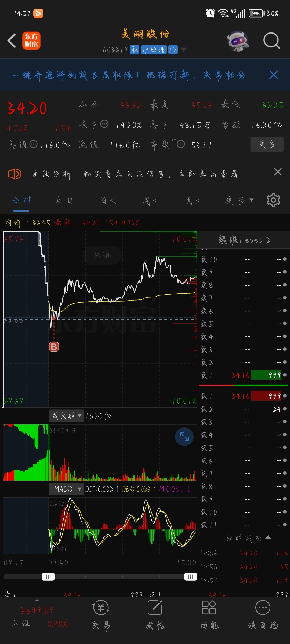This screenshot has width=290, height=644.
Task: Tap the big price 34.20
Action: pos(27,108)
